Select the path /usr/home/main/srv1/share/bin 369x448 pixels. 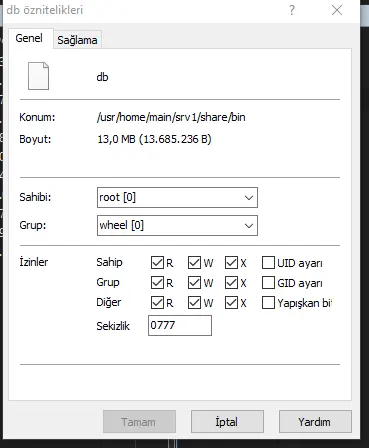171,117
